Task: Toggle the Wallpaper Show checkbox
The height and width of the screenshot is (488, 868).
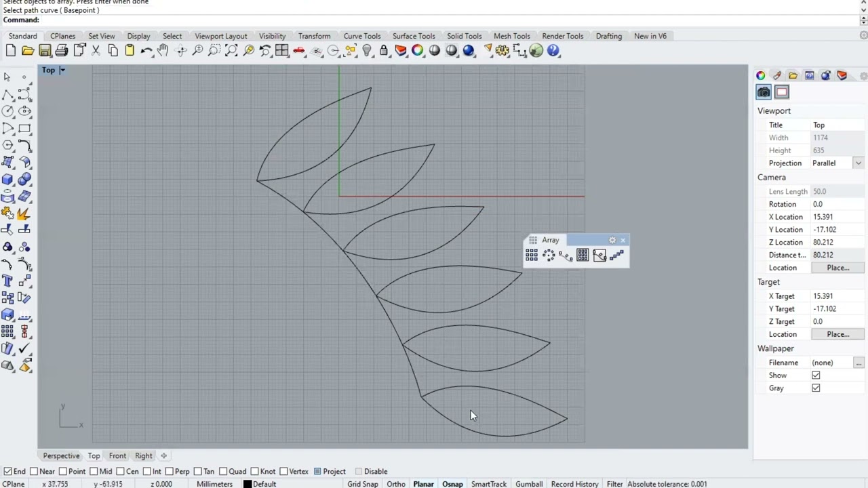Action: click(x=816, y=375)
